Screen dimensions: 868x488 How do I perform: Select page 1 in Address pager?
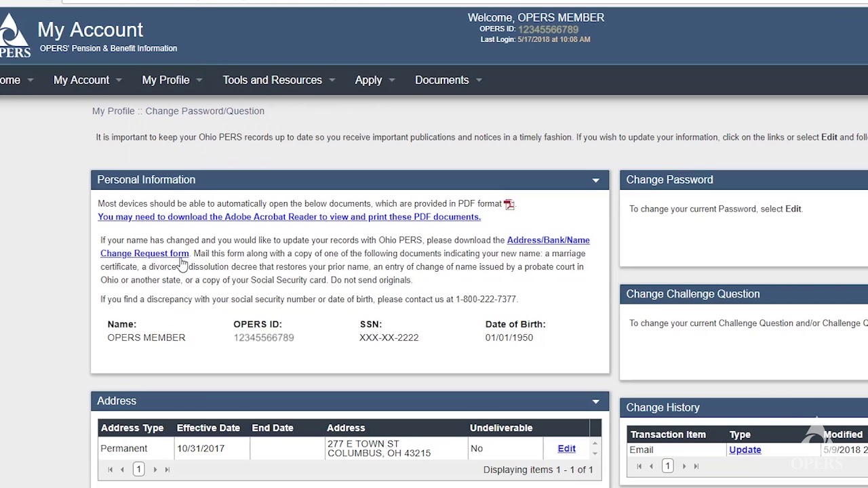click(138, 469)
